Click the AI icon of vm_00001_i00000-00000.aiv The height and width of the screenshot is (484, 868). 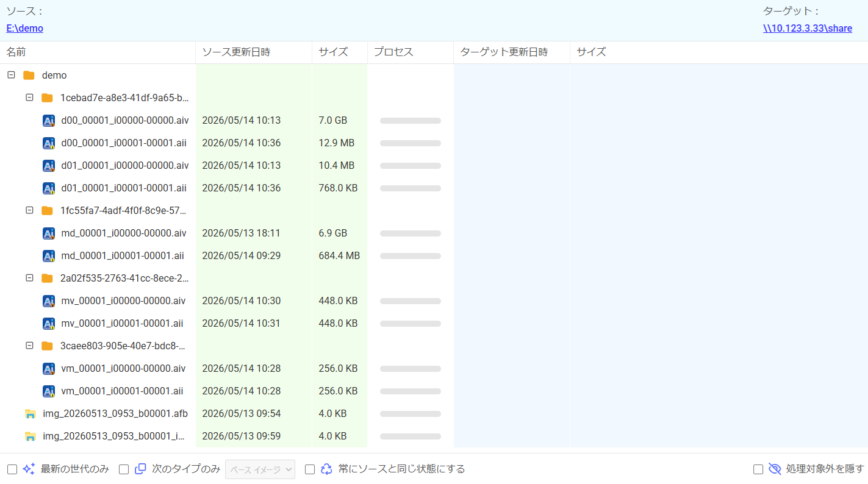click(49, 369)
